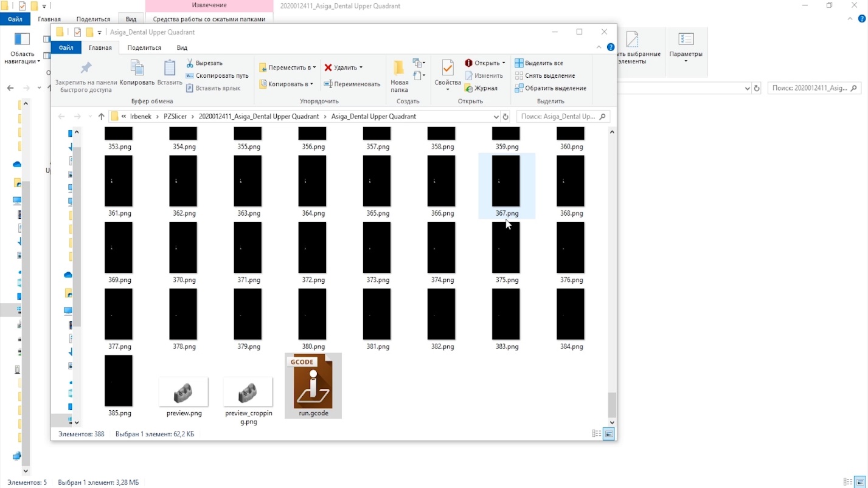
Task: Expand the address bar history dropdown
Action: click(496, 117)
